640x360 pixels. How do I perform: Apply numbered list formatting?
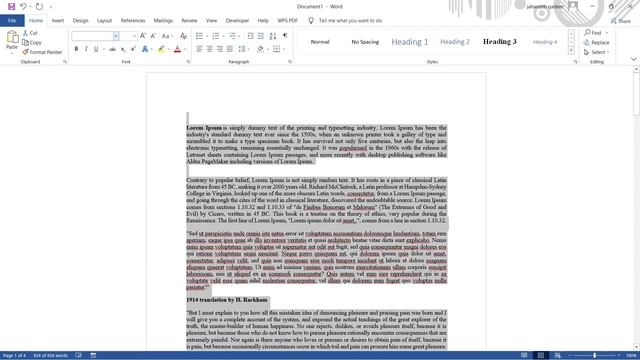pos(216,36)
